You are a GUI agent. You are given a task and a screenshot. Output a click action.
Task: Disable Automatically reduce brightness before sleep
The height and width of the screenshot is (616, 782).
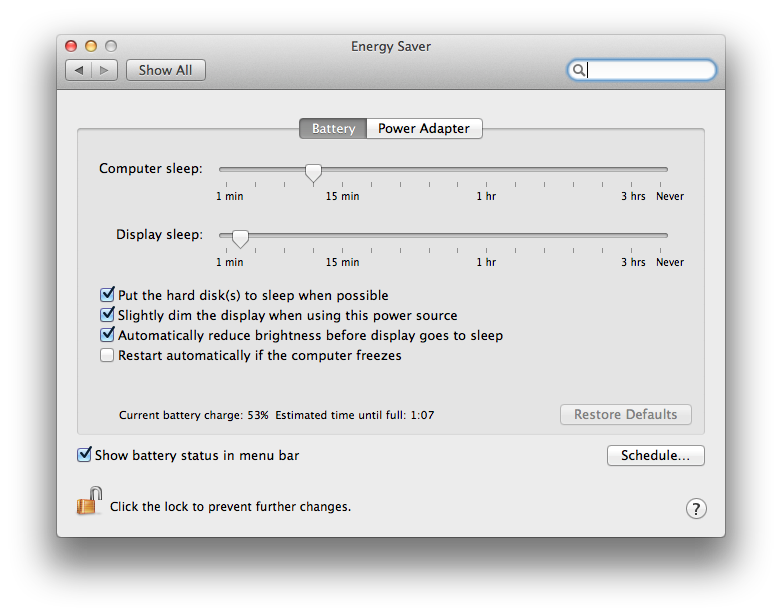107,335
